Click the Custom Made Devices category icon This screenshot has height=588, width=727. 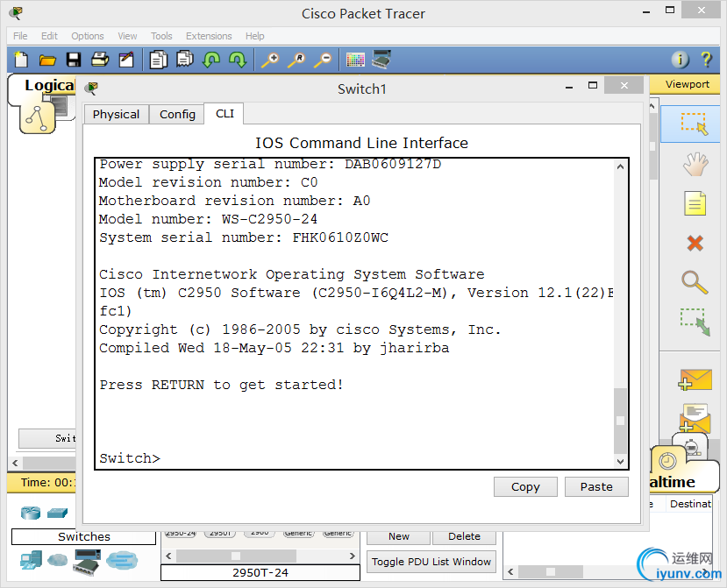coord(87,562)
